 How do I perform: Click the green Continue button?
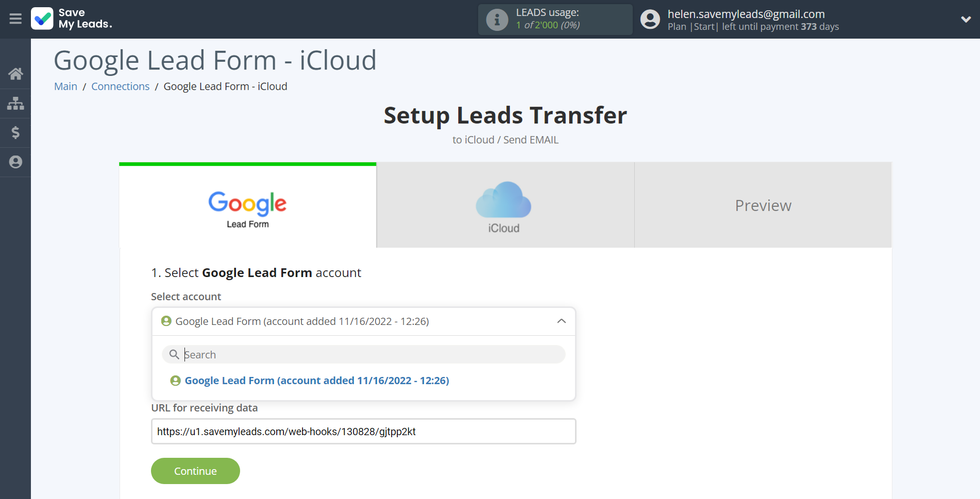195,471
